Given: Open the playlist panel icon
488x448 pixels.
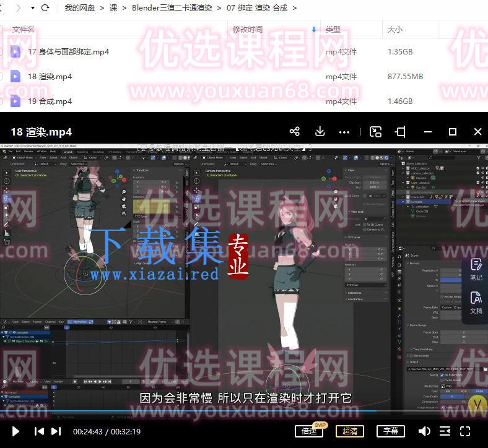Looking at the screenshot, I should click(x=445, y=431).
